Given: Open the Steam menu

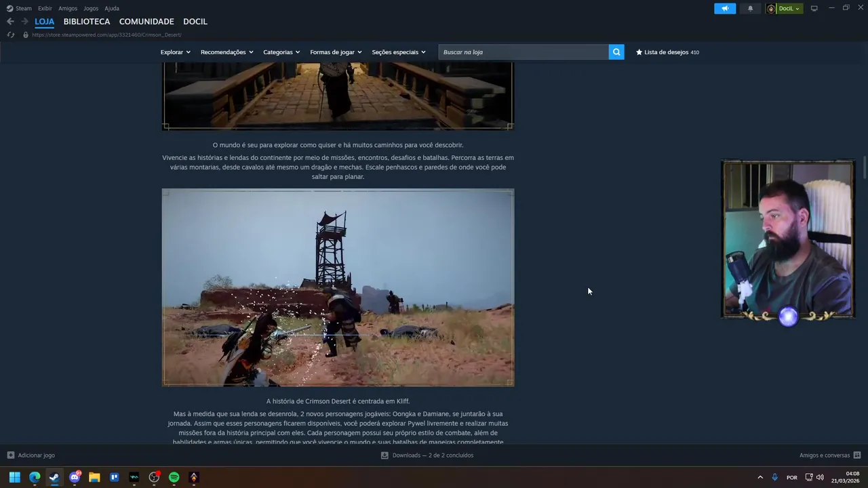Looking at the screenshot, I should 19,8.
